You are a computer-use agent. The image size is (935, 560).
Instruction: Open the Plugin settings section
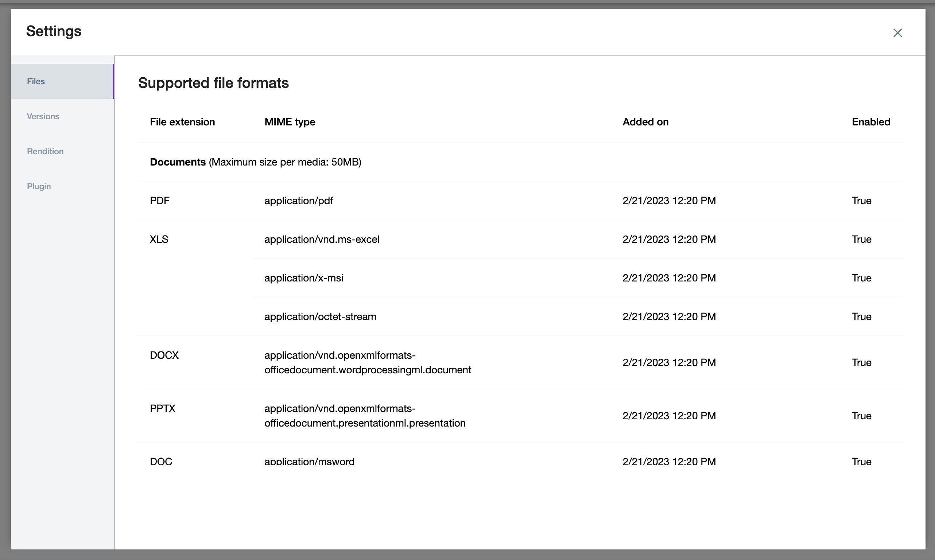point(39,186)
